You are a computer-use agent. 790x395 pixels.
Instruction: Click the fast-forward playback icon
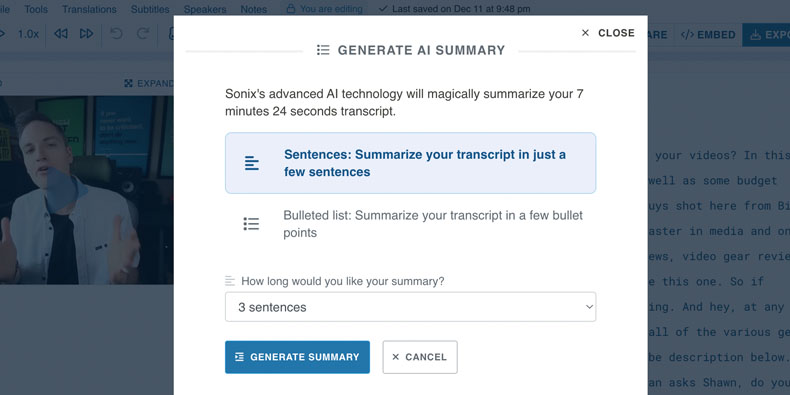(x=87, y=34)
